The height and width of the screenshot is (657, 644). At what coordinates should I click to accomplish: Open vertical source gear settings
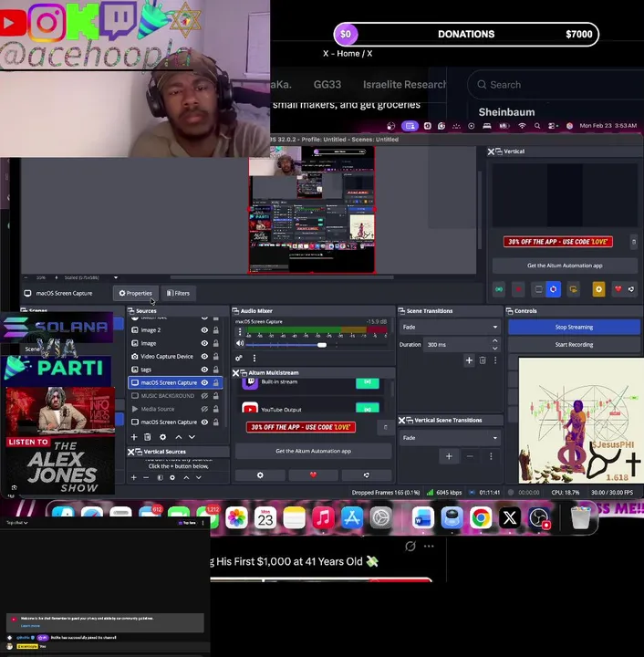(x=172, y=477)
